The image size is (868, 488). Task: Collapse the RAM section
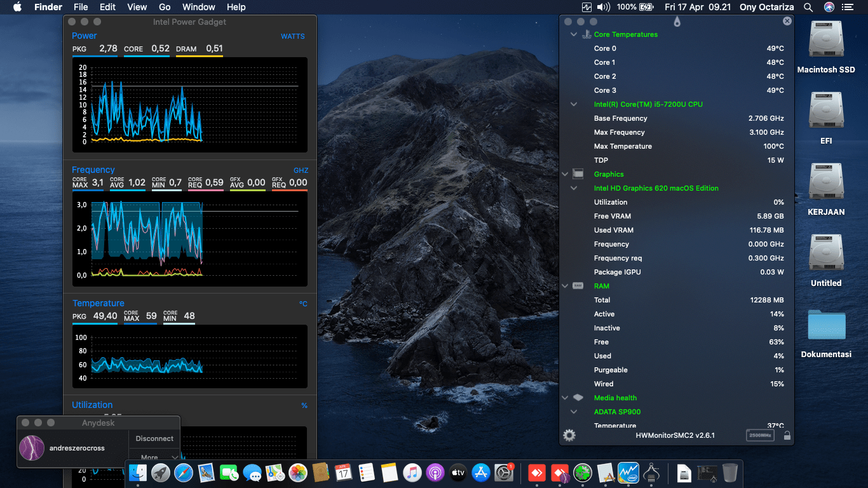coord(564,286)
